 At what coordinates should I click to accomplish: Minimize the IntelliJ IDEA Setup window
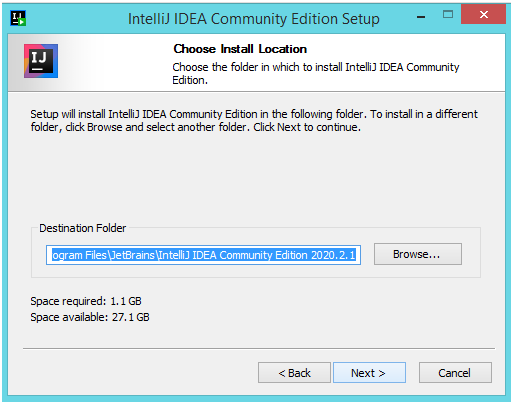(x=421, y=16)
